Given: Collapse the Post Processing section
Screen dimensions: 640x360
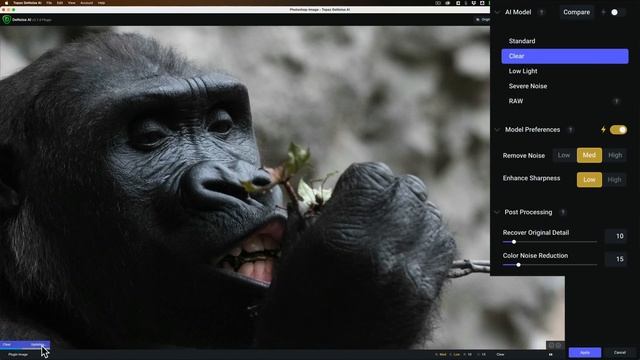Looking at the screenshot, I should click(x=497, y=212).
